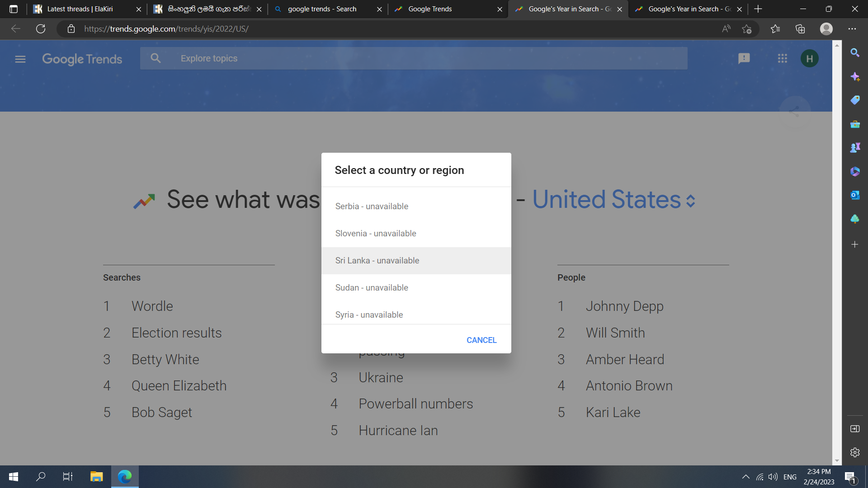Open the Google Trends hamburger menu

point(20,59)
